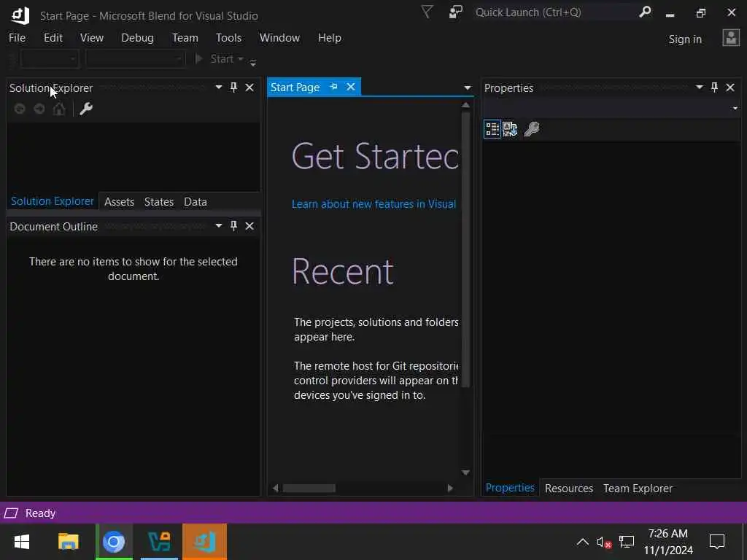Open the solution platforms combo box
The height and width of the screenshot is (560, 747).
tap(135, 59)
